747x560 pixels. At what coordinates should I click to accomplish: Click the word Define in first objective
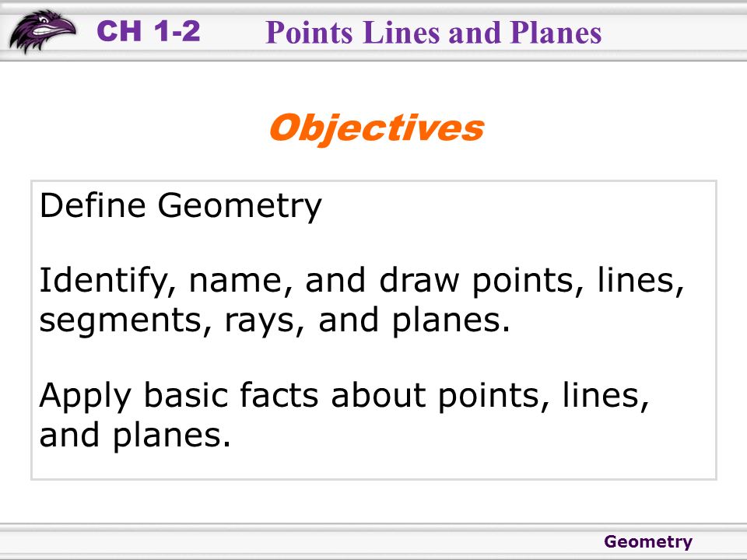93,205
